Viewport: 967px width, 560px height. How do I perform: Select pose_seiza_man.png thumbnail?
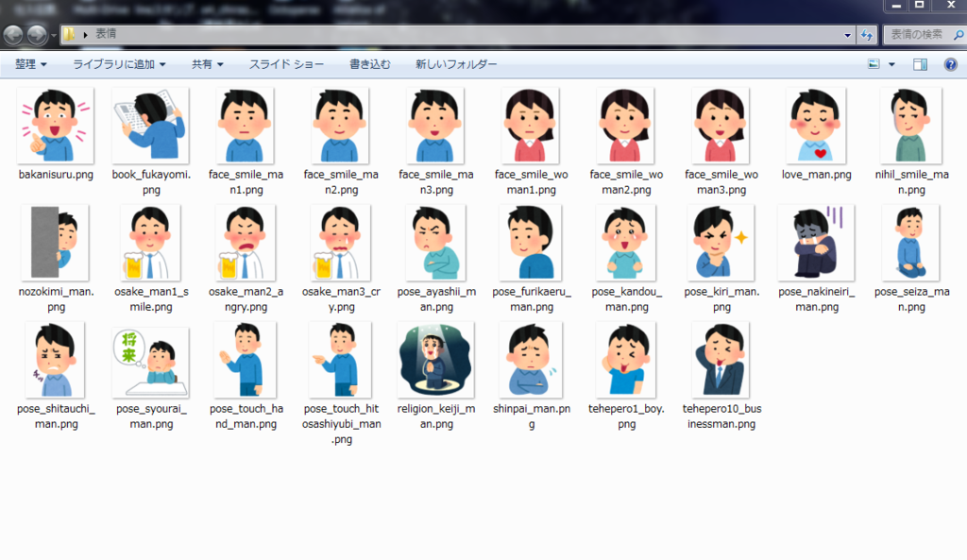pos(911,243)
